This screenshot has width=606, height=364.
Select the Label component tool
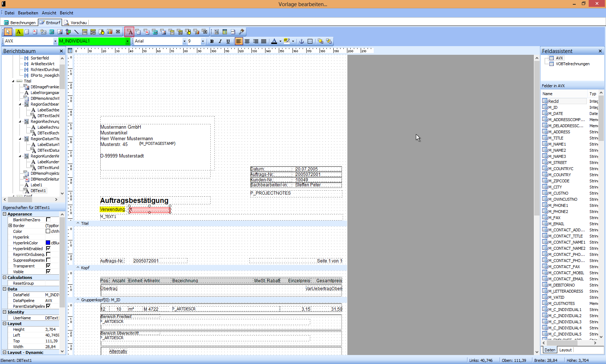(x=18, y=32)
